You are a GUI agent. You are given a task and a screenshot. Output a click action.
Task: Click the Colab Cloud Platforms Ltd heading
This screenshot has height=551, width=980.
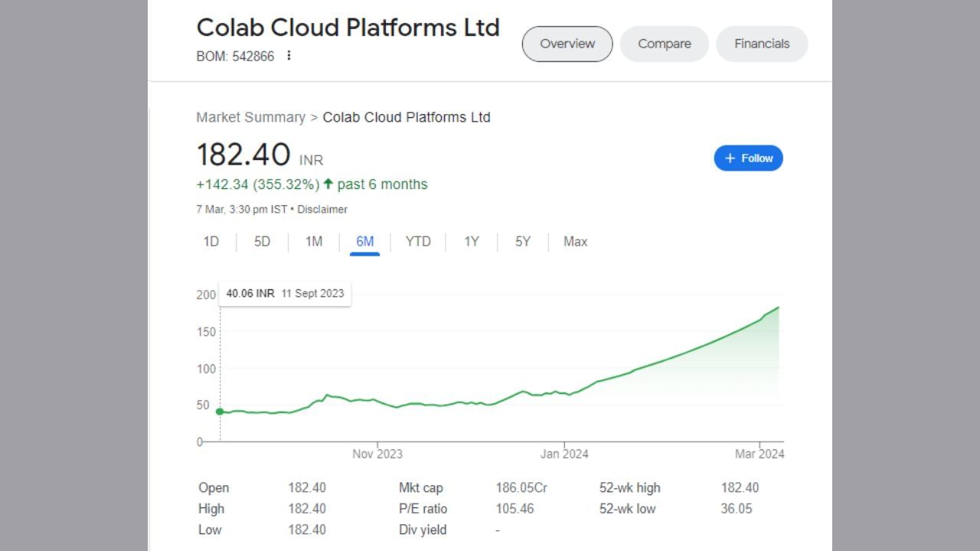pos(348,28)
